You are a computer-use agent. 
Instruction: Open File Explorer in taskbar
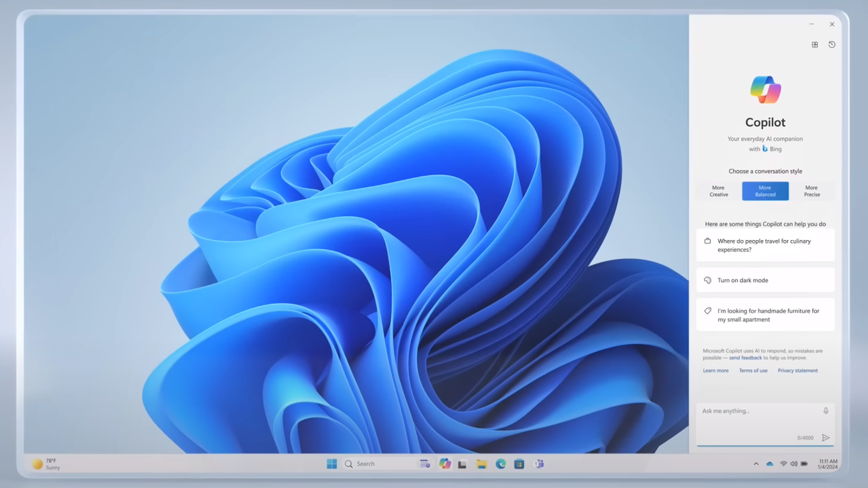tap(481, 464)
